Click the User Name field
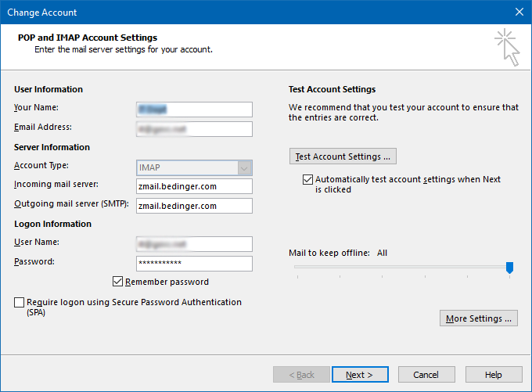Screen dimensions: 532x392 [194, 244]
